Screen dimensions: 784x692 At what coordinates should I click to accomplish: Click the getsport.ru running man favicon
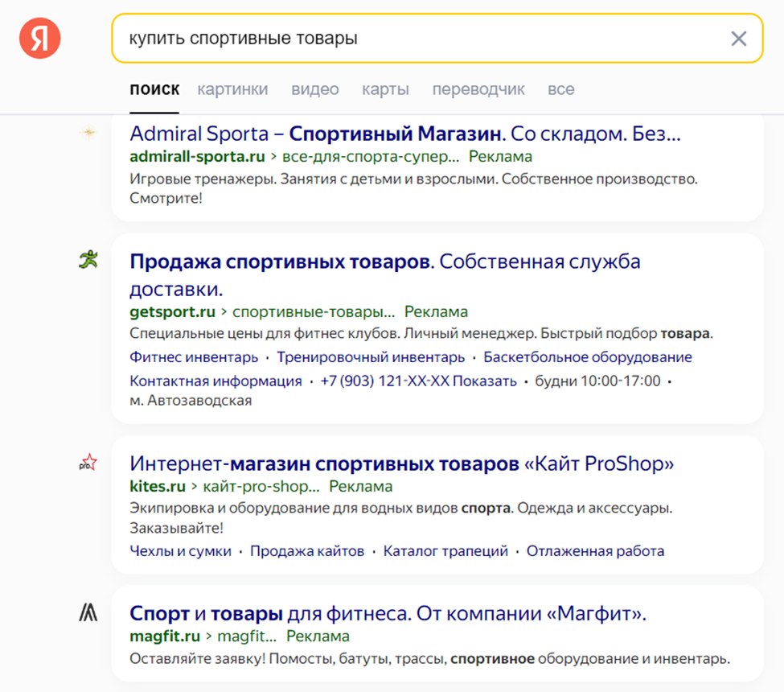(x=88, y=260)
